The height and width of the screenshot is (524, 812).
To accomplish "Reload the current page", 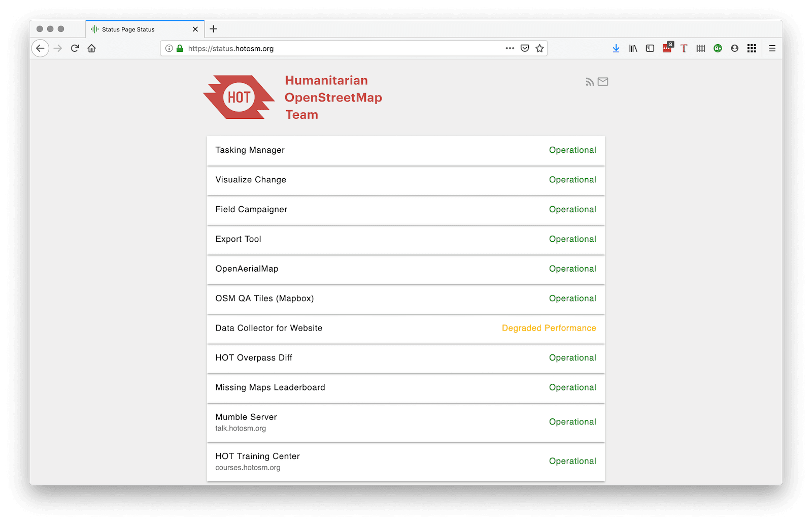I will click(x=75, y=48).
